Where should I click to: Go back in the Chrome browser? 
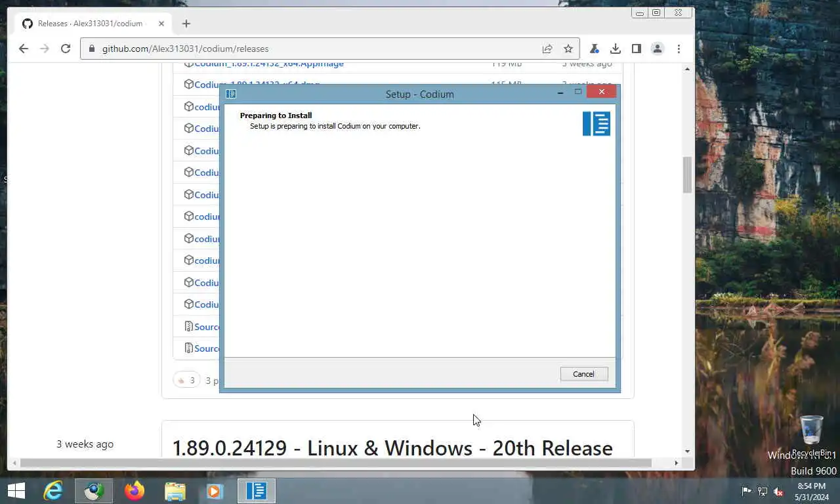24,49
